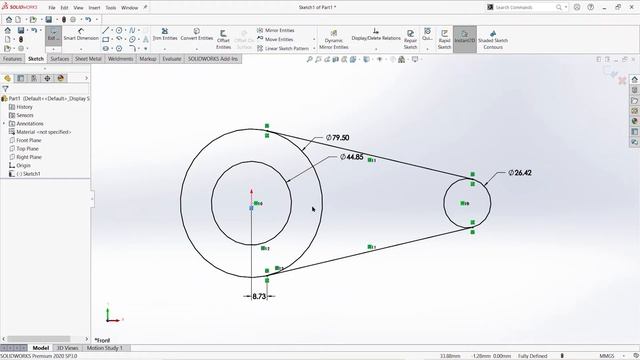Open the Help question mark icon
The width and height of the screenshot is (640, 360).
point(591,7)
